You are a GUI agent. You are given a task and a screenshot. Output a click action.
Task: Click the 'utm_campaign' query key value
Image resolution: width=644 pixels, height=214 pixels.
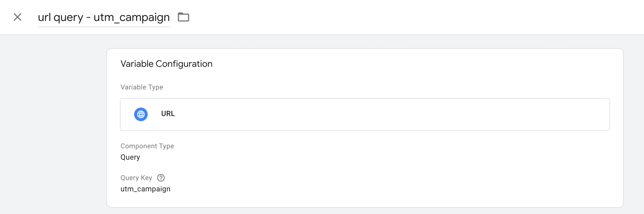[x=145, y=189]
